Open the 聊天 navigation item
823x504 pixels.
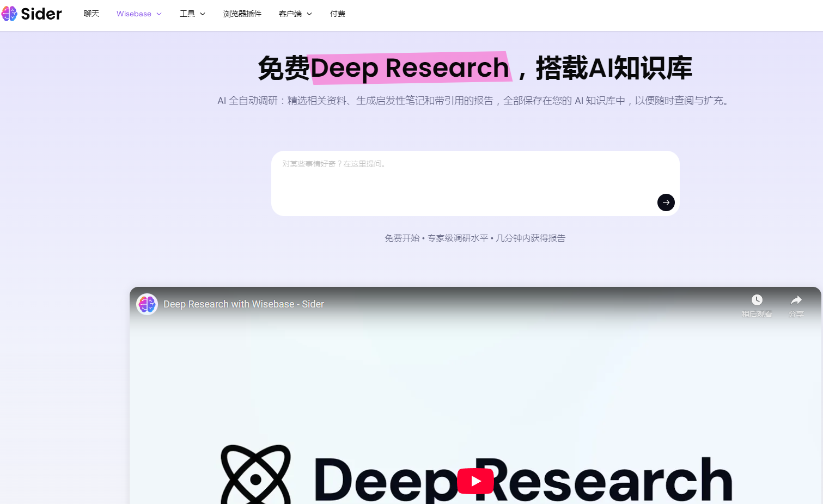pyautogui.click(x=92, y=14)
